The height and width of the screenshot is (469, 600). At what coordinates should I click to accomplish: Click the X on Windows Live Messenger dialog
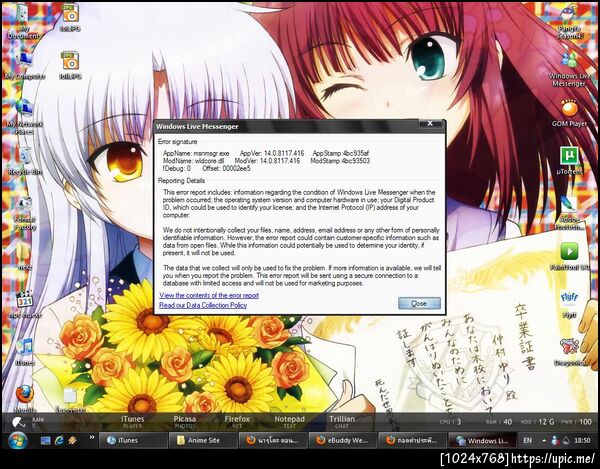click(x=430, y=124)
